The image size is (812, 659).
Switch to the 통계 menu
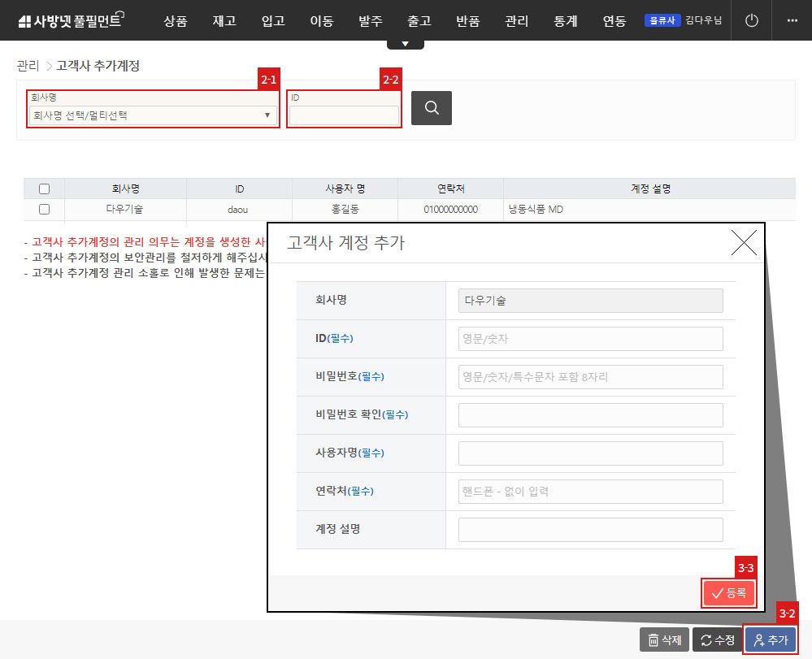565,21
